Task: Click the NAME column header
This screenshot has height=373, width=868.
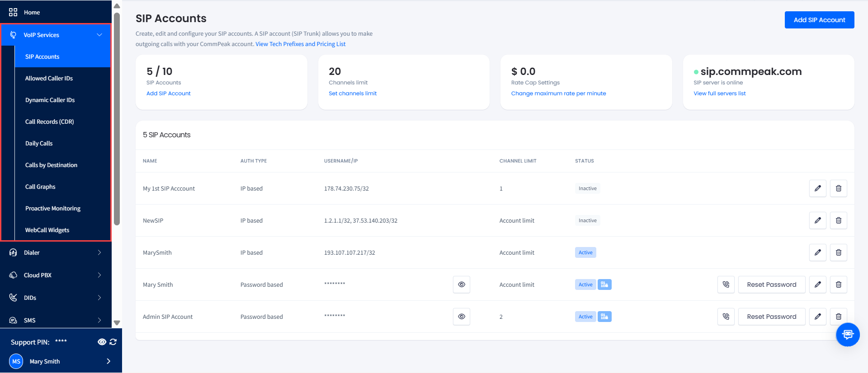Action: pos(150,161)
